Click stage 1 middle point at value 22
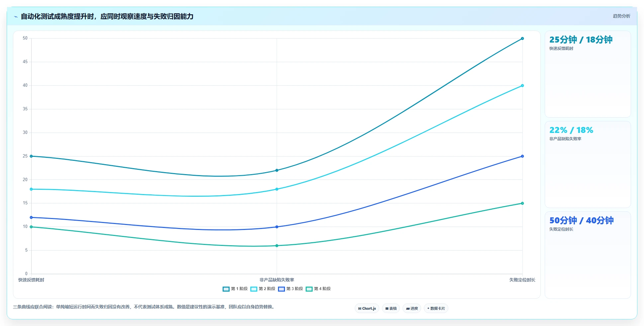 point(277,170)
